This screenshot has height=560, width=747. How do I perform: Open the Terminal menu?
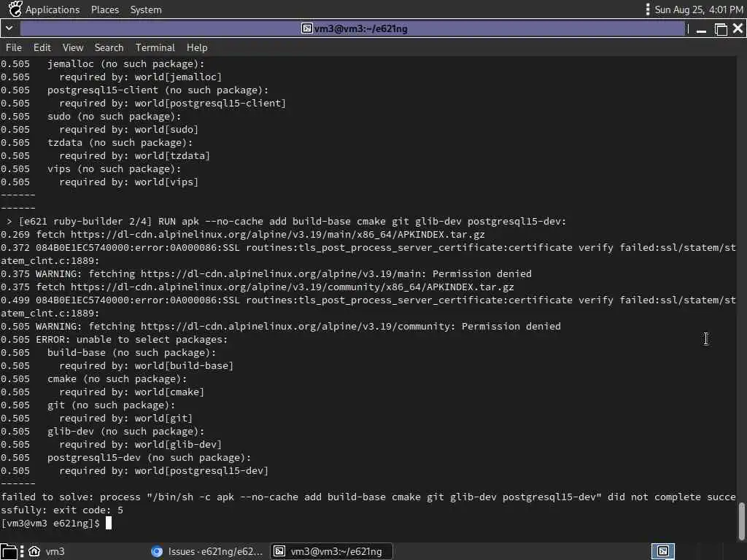pyautogui.click(x=155, y=47)
